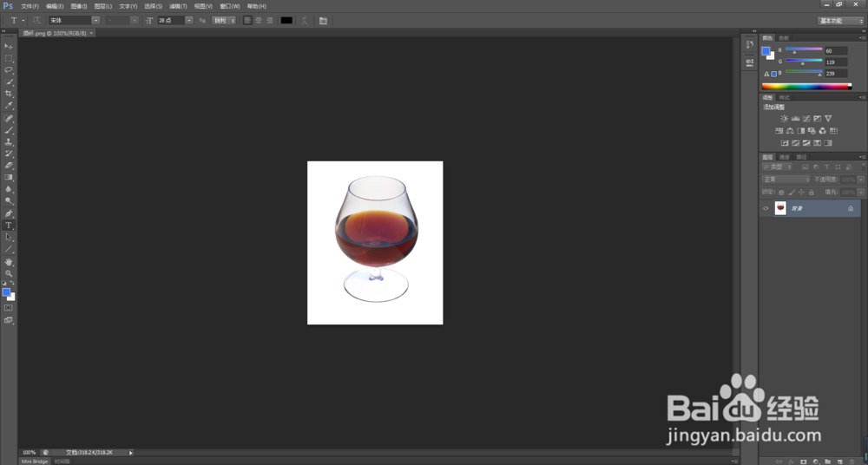Open the font style dropdown

click(134, 21)
